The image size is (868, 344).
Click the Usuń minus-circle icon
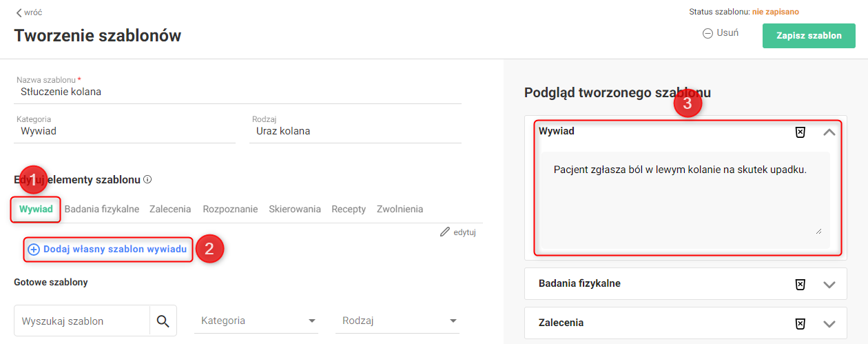(707, 33)
